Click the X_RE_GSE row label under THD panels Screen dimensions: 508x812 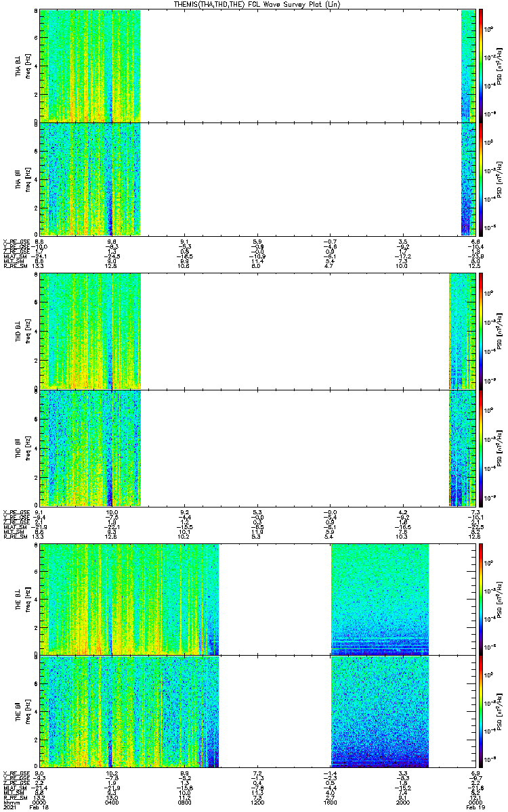pos(16,512)
